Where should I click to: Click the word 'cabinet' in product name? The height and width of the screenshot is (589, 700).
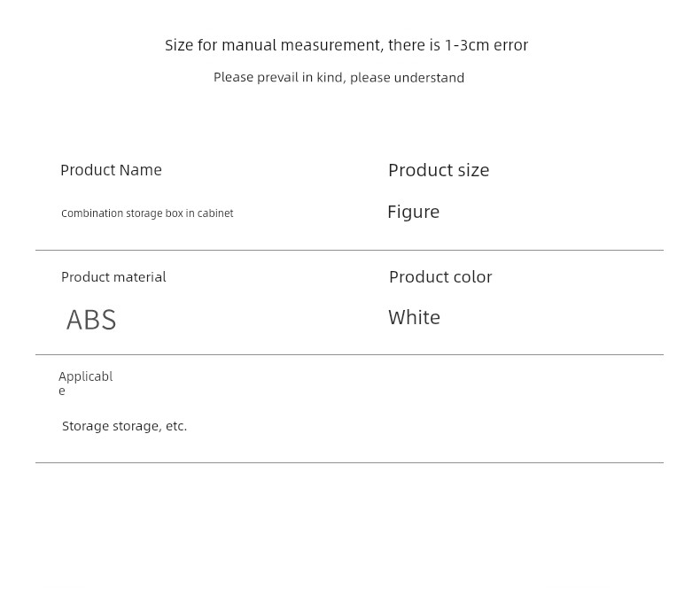pyautogui.click(x=215, y=213)
